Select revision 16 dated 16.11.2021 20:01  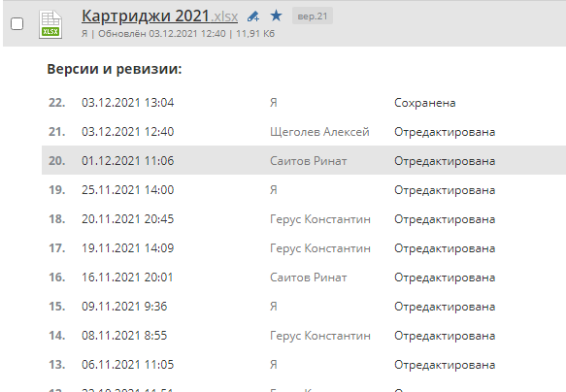(x=304, y=278)
